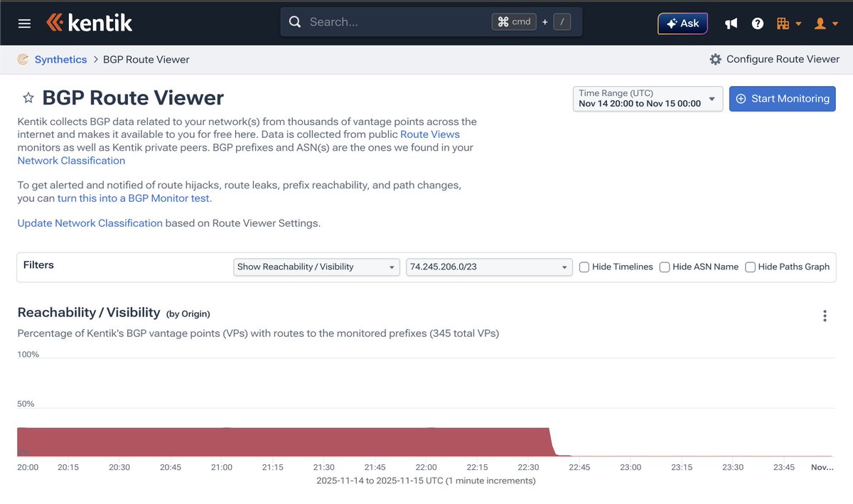Click the search magnifier icon
Viewport: 853px width, 504px height.
tap(295, 22)
